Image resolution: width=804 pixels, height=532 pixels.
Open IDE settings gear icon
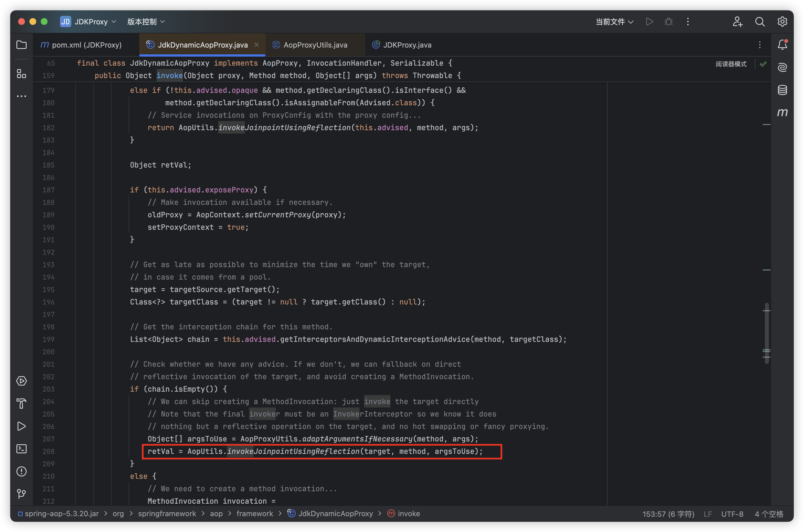click(782, 22)
